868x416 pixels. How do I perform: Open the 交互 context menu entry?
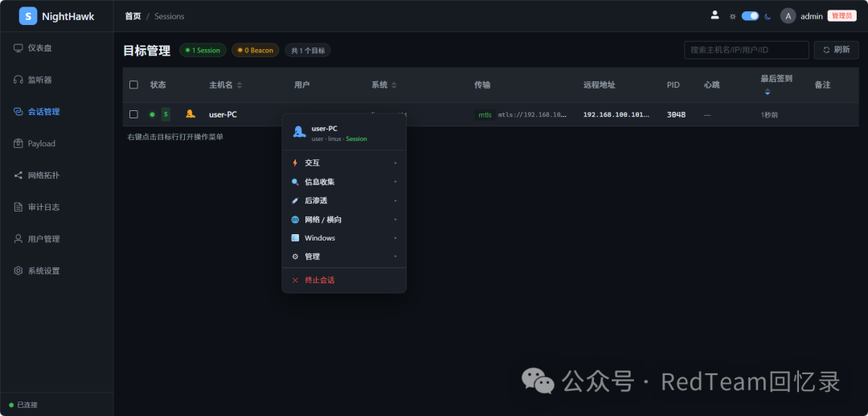344,163
